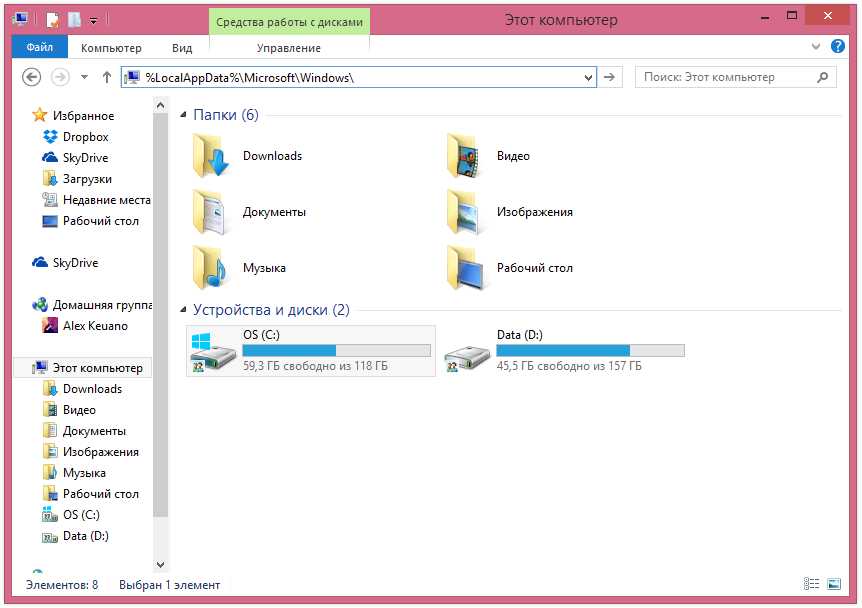Viewport: 862px width, 608px height.
Task: Select the Видео folder icon
Action: point(465,156)
